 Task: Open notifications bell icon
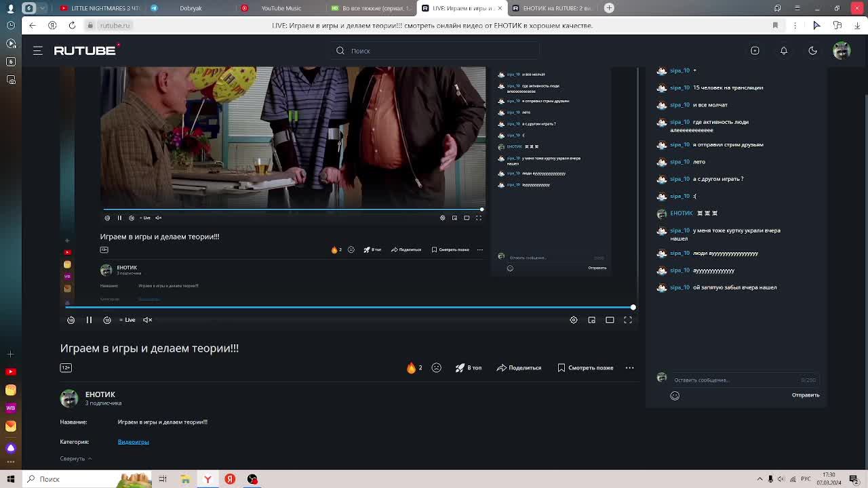pyautogui.click(x=783, y=51)
